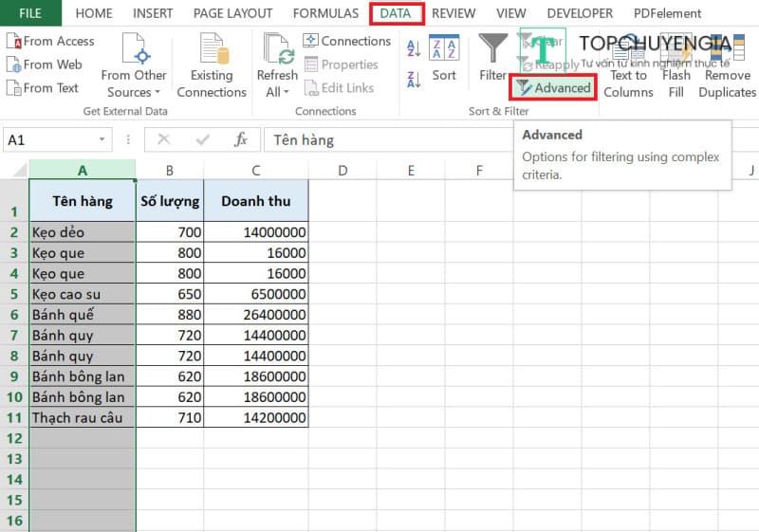759x532 pixels.
Task: Click the From Access import icon
Action: pos(14,41)
